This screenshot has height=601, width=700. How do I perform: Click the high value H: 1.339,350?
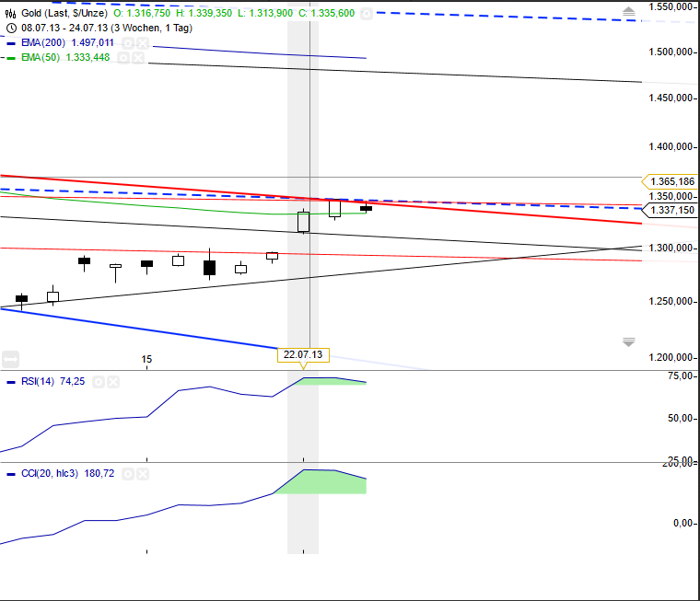coord(204,14)
